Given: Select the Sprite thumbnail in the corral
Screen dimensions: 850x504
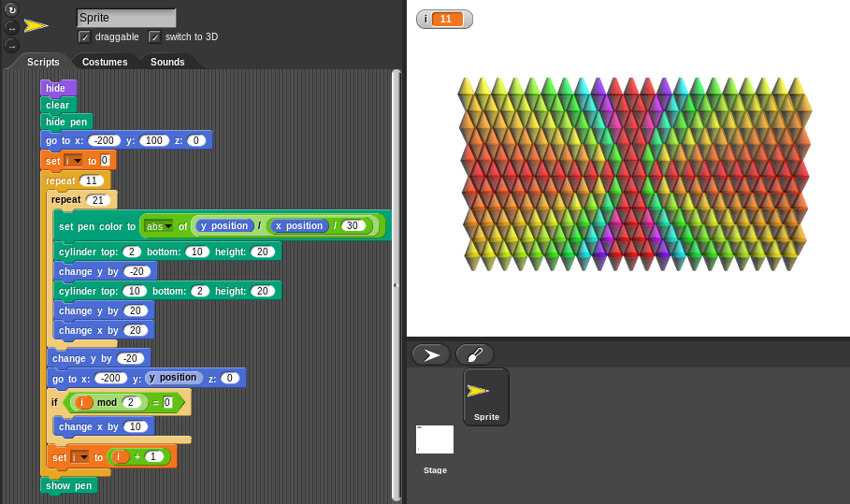Looking at the screenshot, I should tap(486, 396).
